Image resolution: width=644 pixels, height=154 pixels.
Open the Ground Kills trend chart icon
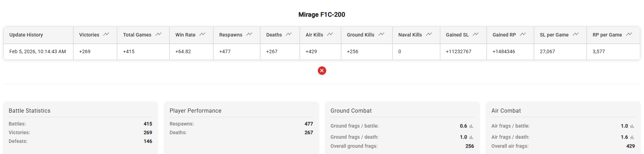381,34
